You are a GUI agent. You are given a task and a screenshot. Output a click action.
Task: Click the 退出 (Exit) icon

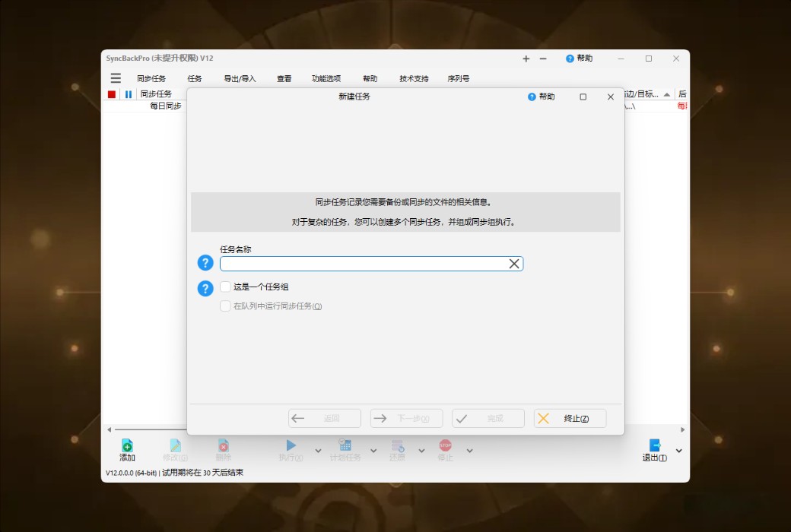coord(653,445)
